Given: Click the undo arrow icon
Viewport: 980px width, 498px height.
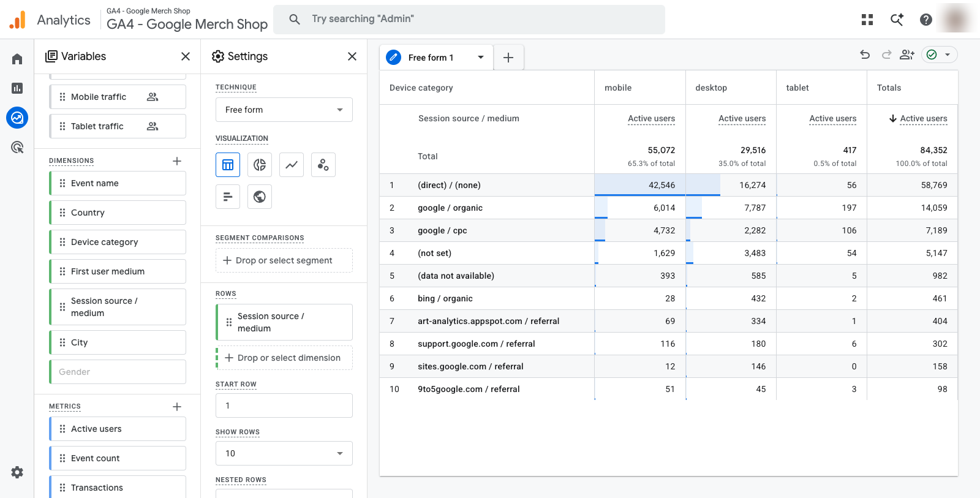Looking at the screenshot, I should tap(865, 55).
